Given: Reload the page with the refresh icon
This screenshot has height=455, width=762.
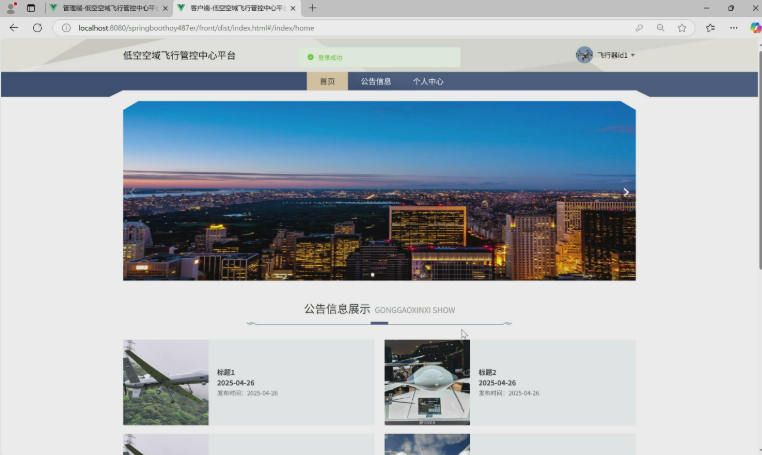Looking at the screenshot, I should (x=37, y=28).
